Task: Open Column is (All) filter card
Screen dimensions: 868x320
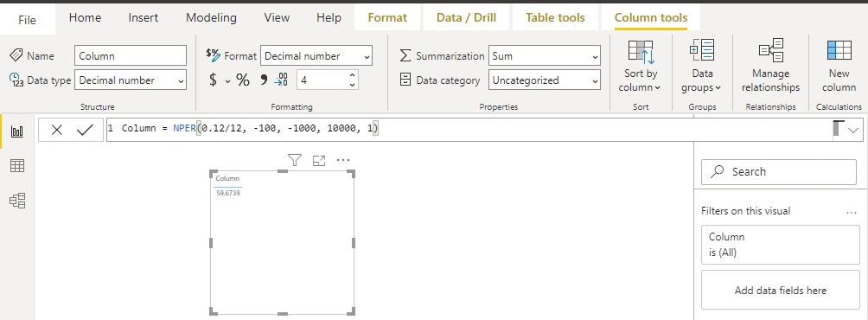Action: point(781,245)
